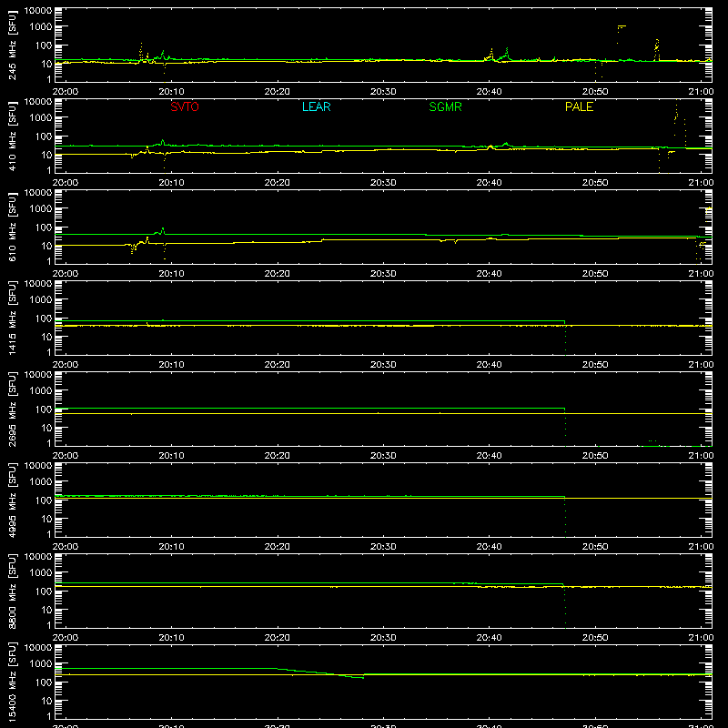Click the 20:10 tick under the 245 MHz plot
This screenshot has width=728, height=728.
(x=171, y=92)
